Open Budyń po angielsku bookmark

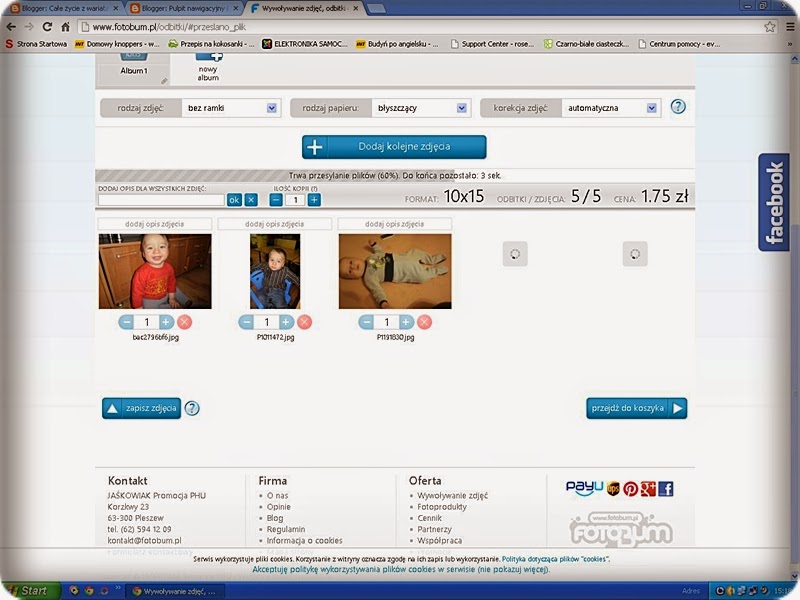coord(397,44)
